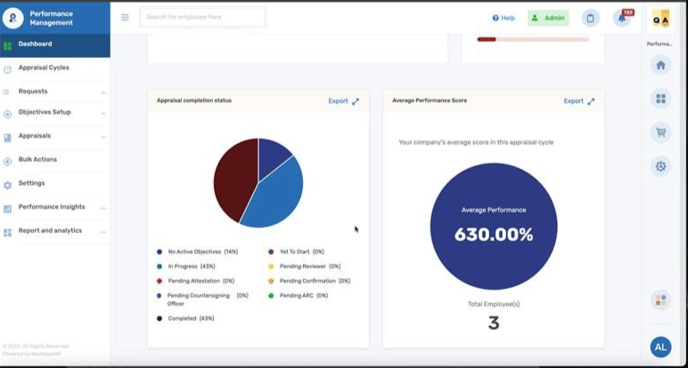Click the Performance Management logo icon
The width and height of the screenshot is (688, 368).
[13, 18]
